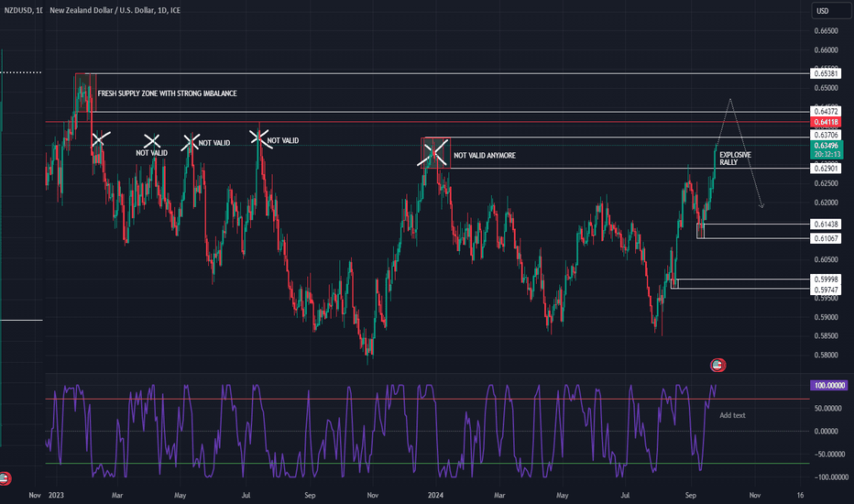Click the 0.62500 price scale value
The height and width of the screenshot is (504, 854).
(x=826, y=183)
